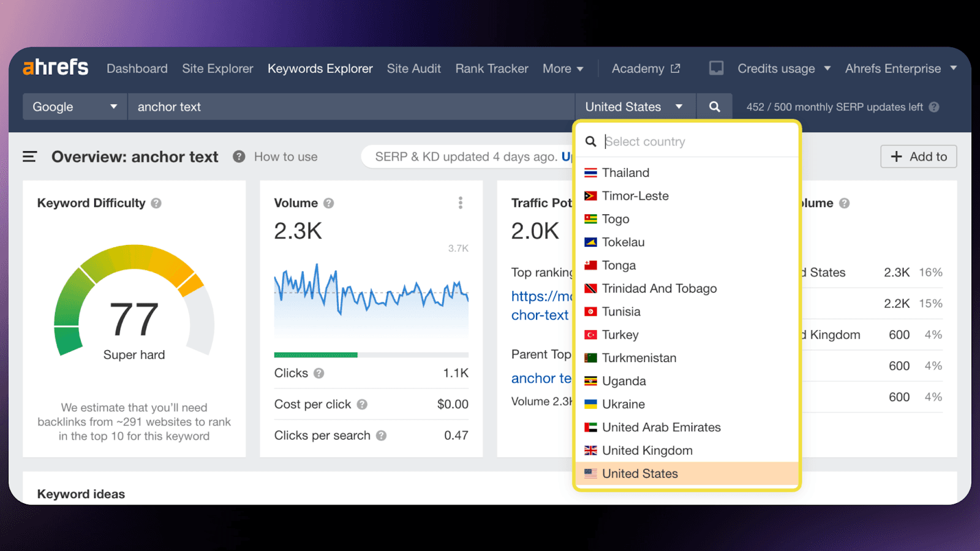Click the Volume help icon

pos(329,203)
